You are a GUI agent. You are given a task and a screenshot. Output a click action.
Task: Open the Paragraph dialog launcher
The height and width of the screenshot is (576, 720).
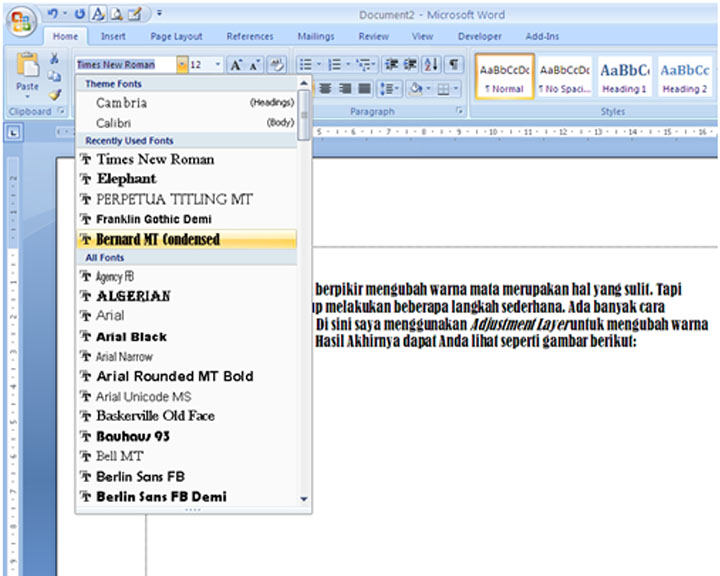tap(459, 111)
